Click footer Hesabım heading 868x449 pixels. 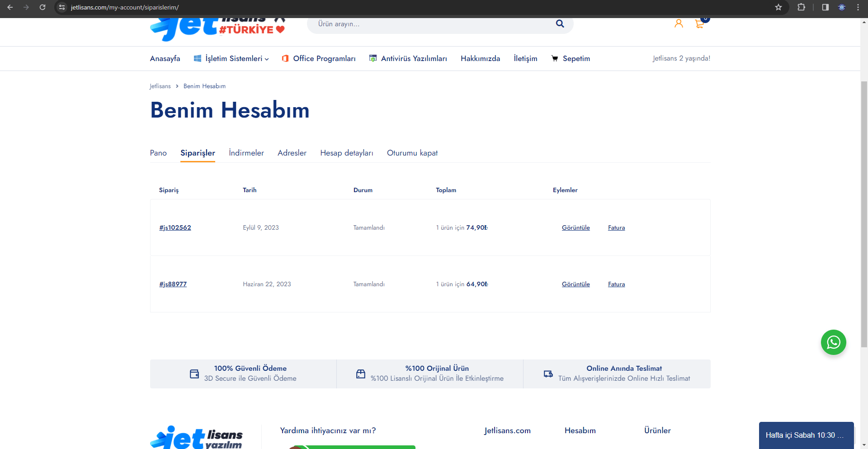(x=580, y=430)
